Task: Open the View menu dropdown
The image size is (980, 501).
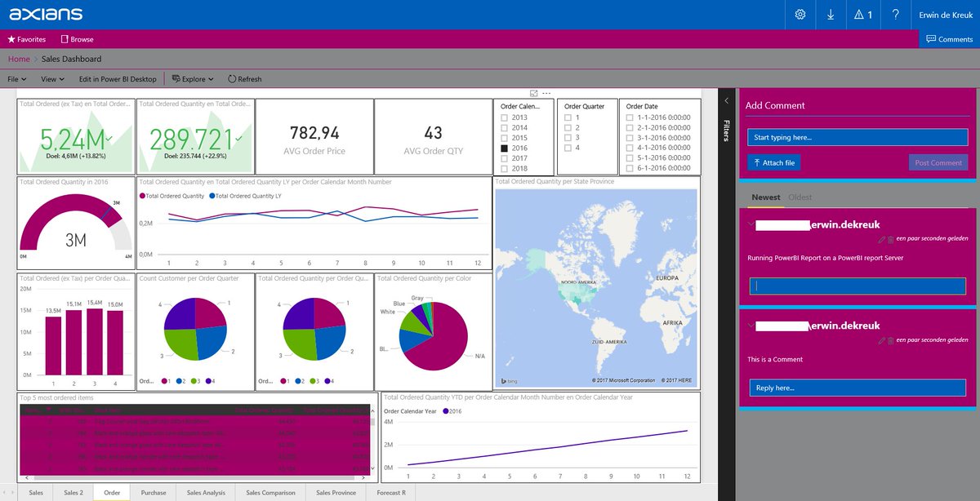Action: tap(51, 78)
